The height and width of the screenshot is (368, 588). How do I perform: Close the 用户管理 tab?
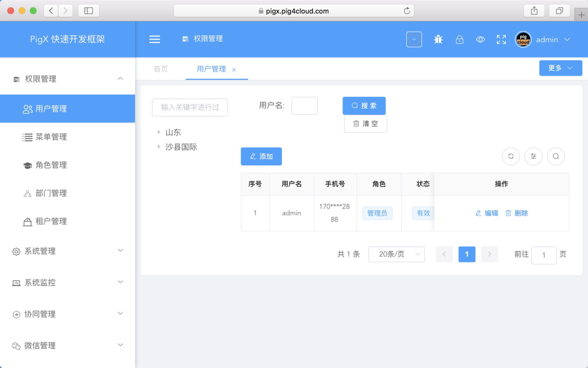tap(234, 70)
